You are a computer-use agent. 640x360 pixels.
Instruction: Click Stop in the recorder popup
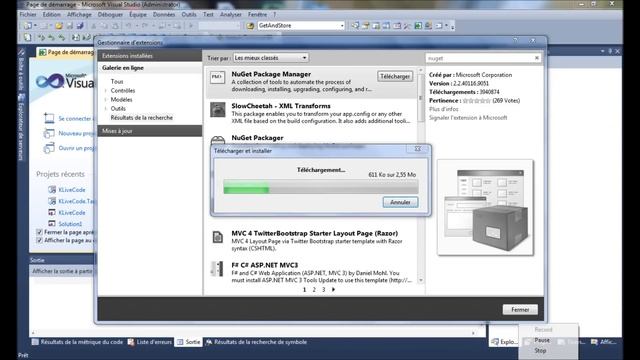[540, 351]
